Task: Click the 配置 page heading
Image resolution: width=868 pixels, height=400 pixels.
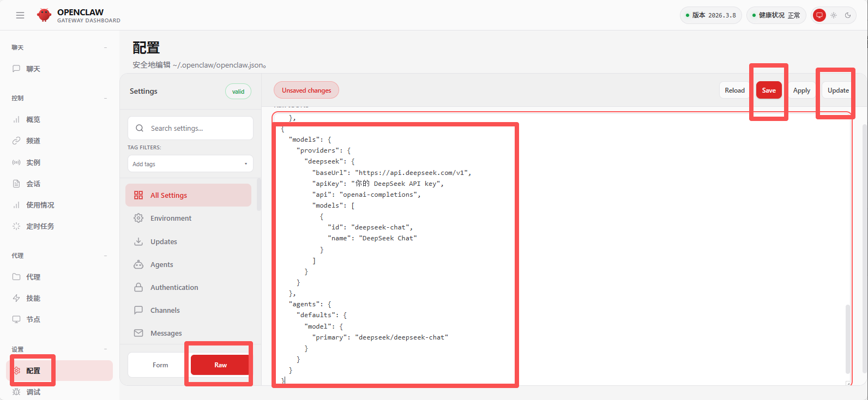Action: (x=146, y=48)
